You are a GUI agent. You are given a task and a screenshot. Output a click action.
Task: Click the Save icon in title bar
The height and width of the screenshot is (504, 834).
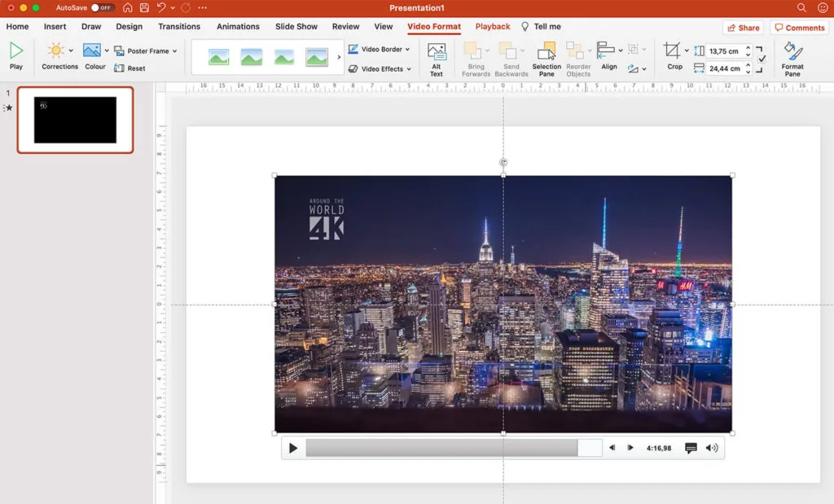coord(144,8)
